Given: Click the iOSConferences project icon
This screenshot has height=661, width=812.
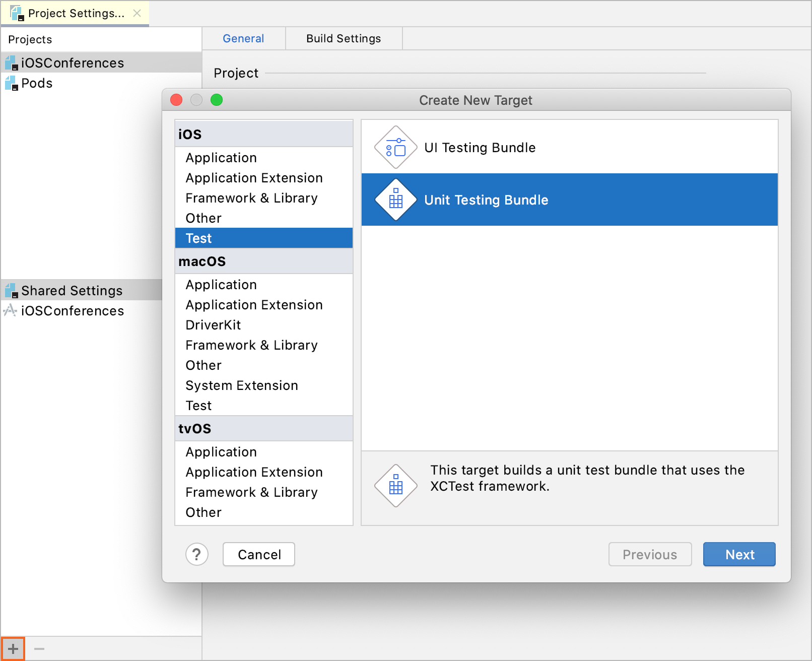Looking at the screenshot, I should pyautogui.click(x=12, y=63).
